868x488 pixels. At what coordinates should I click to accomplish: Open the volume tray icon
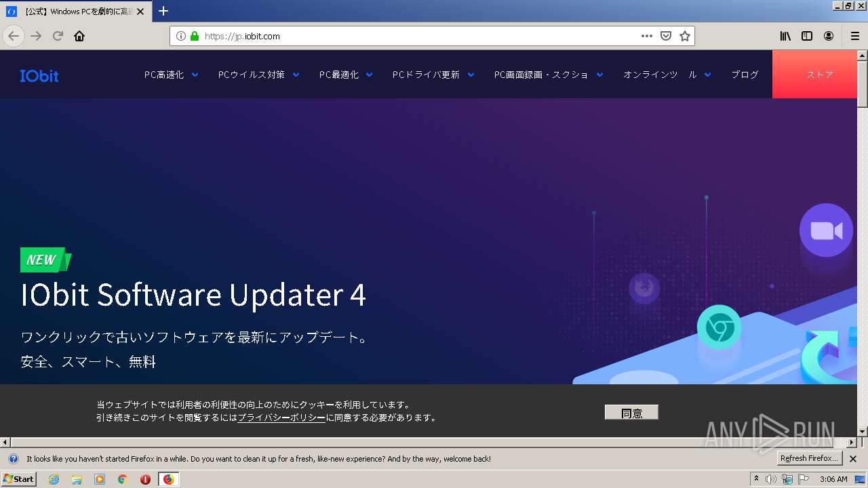click(x=771, y=479)
